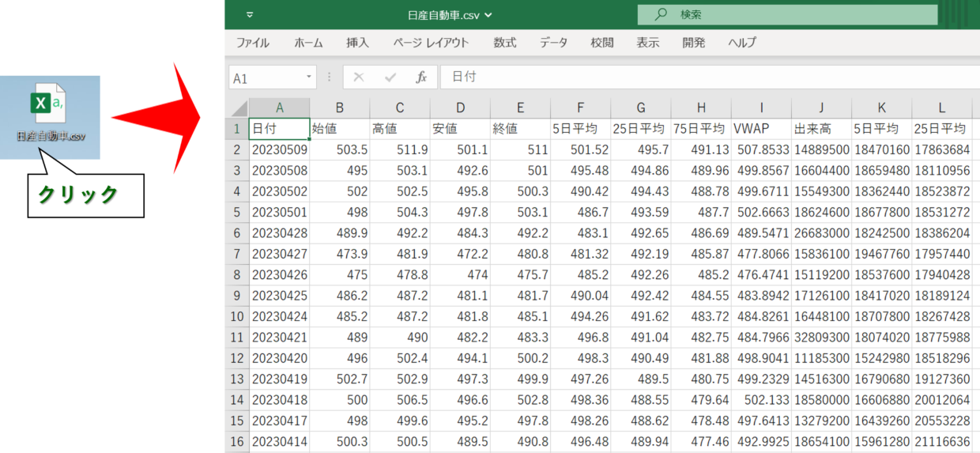
Task: Click the Select All corner triangle
Action: coord(236,108)
